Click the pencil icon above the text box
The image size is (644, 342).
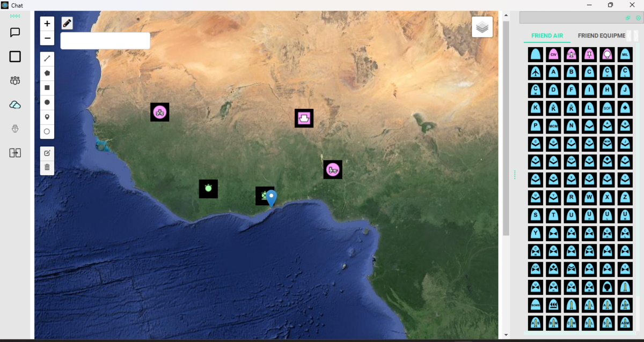coord(67,23)
